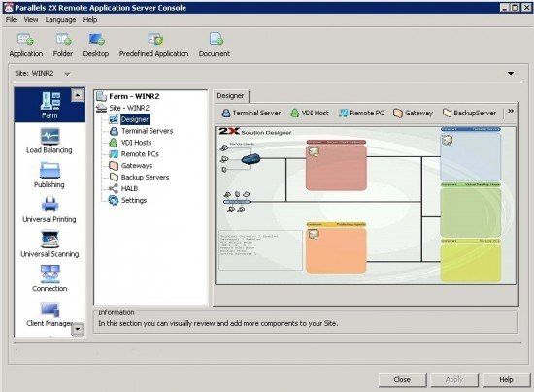This screenshot has width=534, height=392.
Task: Open the File menu
Action: (11, 20)
